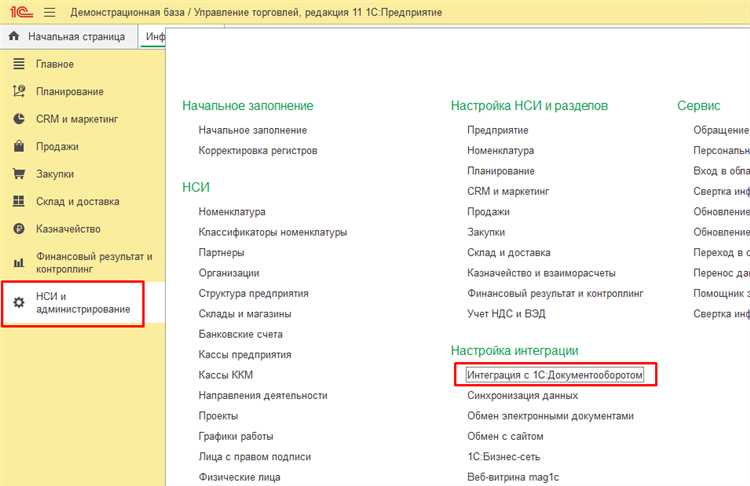Open the Главное section
The height and width of the screenshot is (486, 750).
pyautogui.click(x=55, y=64)
